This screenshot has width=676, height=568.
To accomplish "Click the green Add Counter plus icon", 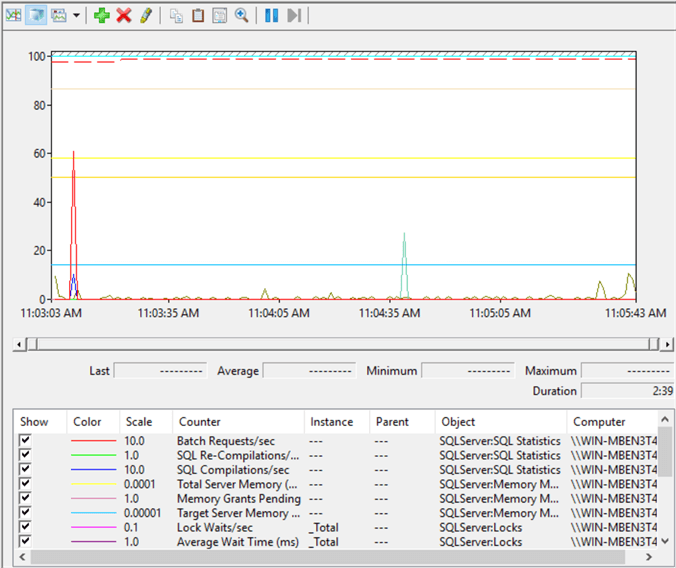I will (102, 16).
